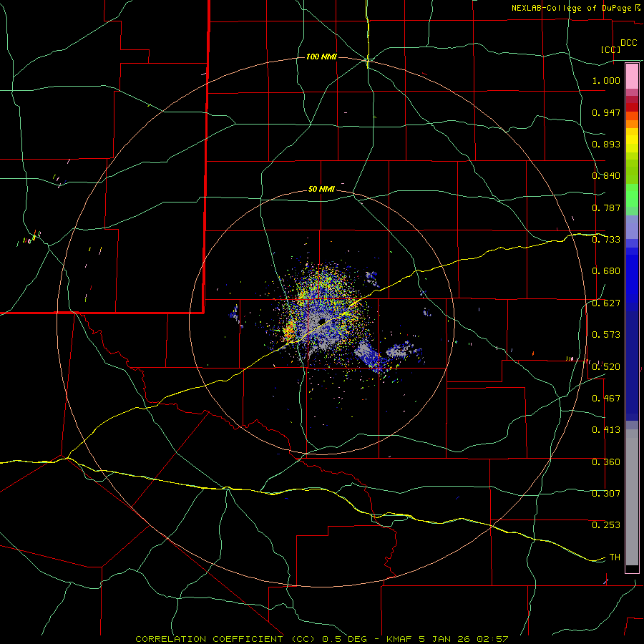Click the 0.360 value on the color scale
The width and height of the screenshot is (644, 644).
pyautogui.click(x=606, y=462)
